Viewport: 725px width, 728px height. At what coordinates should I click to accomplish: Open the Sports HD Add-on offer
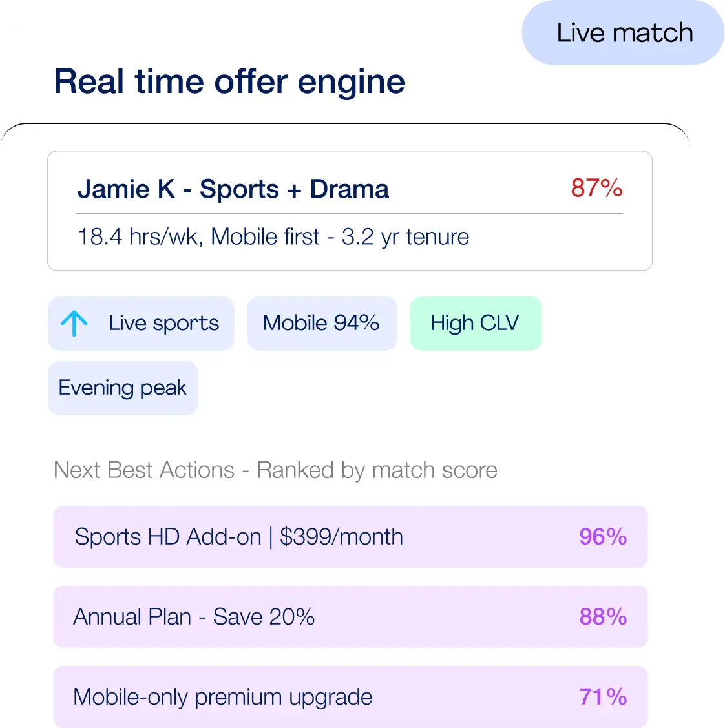[350, 537]
